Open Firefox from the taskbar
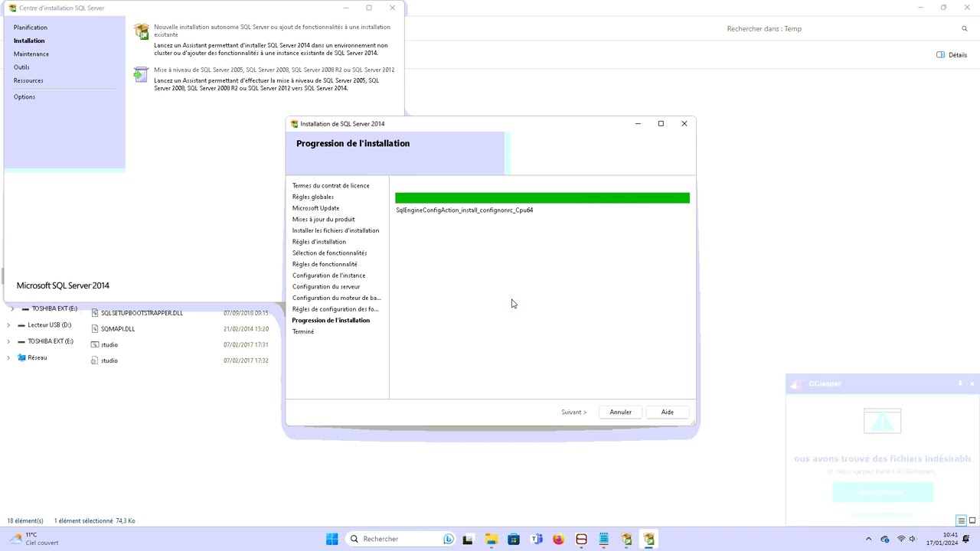The height and width of the screenshot is (551, 980). point(559,540)
